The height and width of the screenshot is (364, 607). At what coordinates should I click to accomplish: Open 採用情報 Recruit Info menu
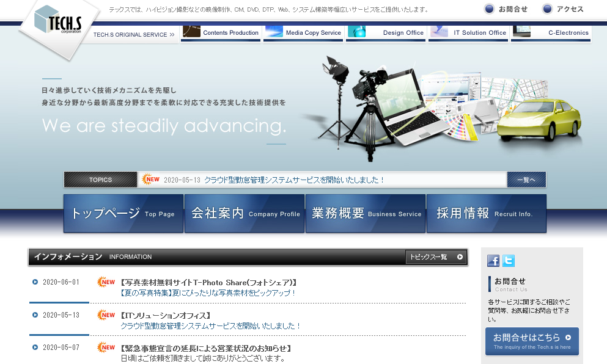pyautogui.click(x=486, y=214)
